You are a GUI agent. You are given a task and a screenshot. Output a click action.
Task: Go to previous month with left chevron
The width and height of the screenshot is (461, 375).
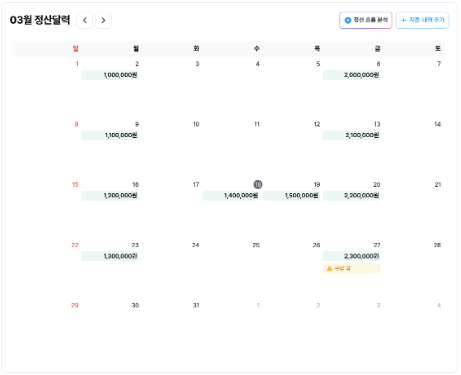[85, 20]
